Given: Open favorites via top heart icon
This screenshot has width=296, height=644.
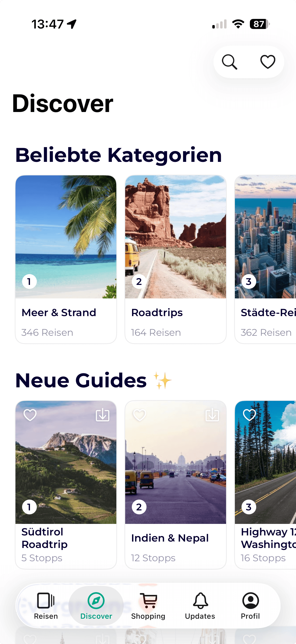Looking at the screenshot, I should (268, 62).
